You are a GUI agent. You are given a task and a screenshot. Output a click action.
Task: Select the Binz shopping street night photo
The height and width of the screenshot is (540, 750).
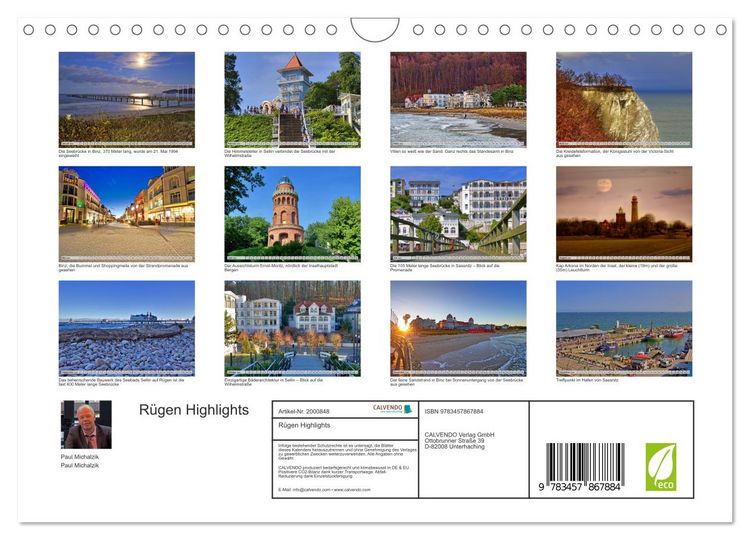coord(127,214)
